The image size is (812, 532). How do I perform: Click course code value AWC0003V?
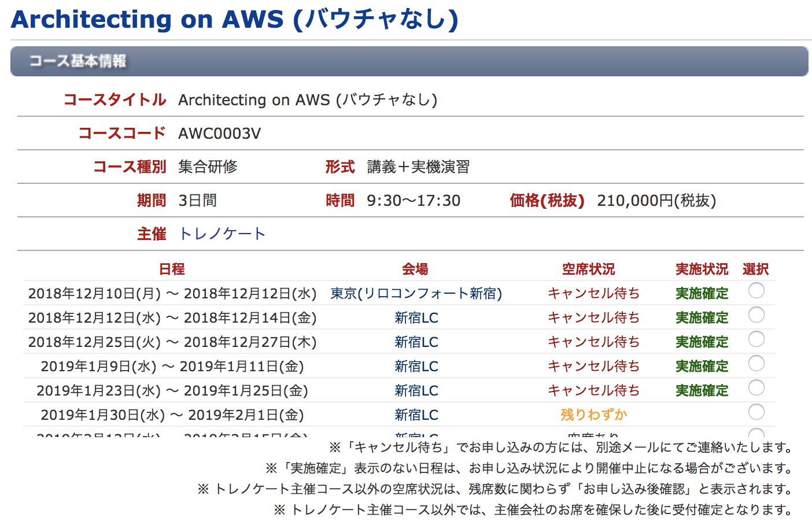point(220,134)
